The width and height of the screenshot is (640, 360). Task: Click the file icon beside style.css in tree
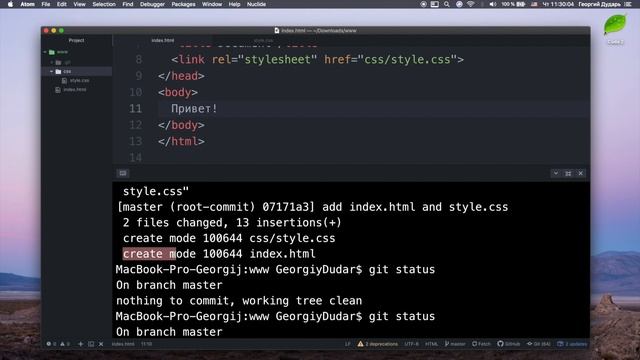click(64, 80)
